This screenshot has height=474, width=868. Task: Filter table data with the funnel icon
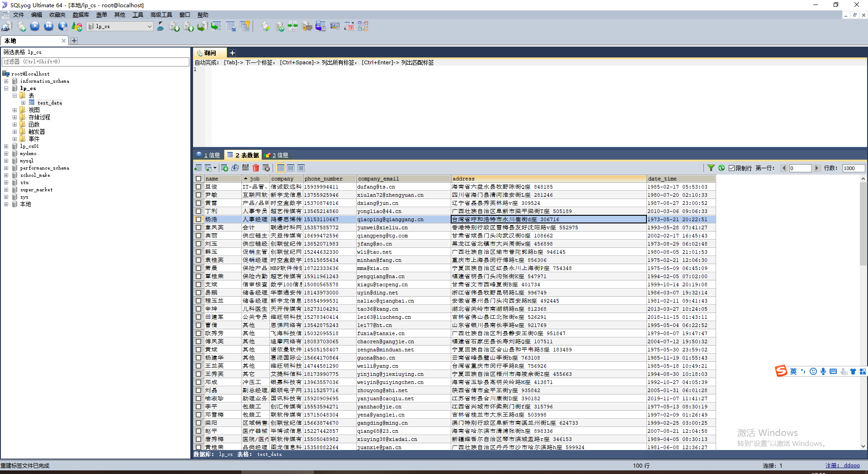coord(711,168)
